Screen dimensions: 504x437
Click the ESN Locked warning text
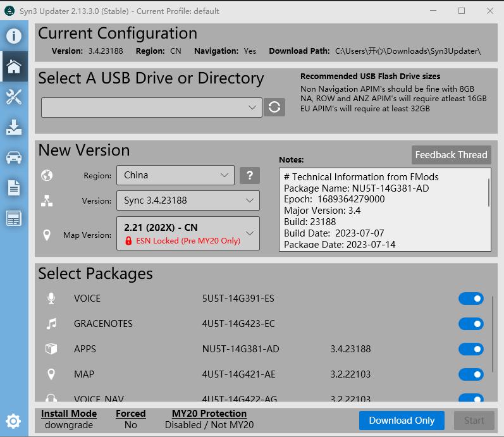pos(188,240)
